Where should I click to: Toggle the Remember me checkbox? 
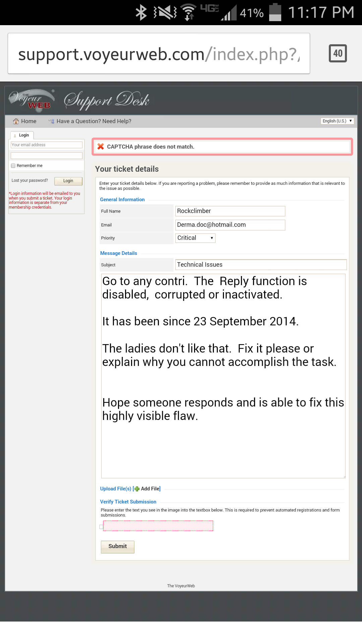point(13,166)
